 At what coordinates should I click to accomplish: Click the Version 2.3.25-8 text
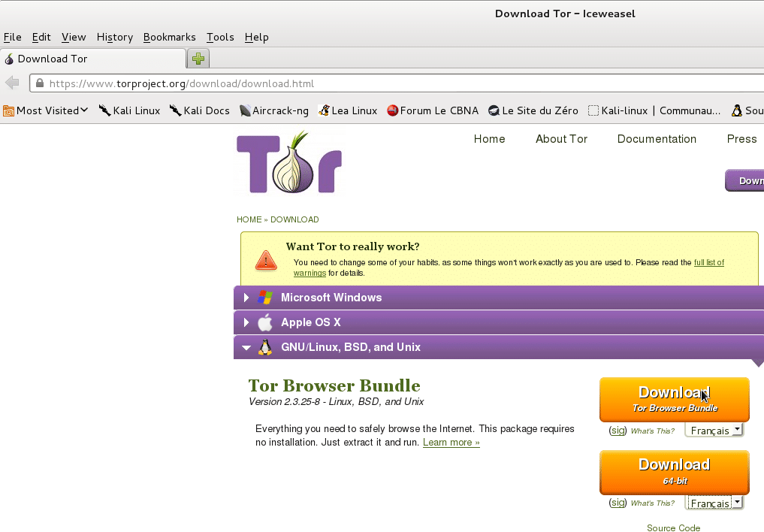point(336,401)
